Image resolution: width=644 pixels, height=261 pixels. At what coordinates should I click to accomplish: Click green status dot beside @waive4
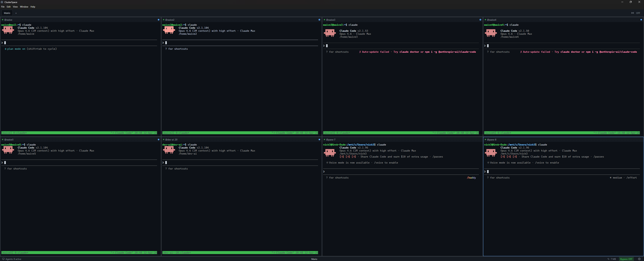coord(485,20)
